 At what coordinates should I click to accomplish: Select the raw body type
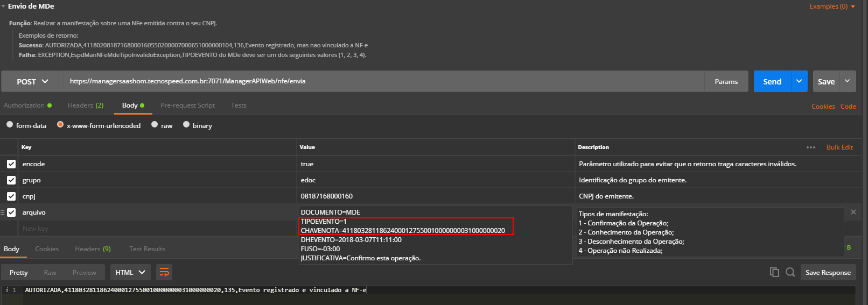point(155,125)
